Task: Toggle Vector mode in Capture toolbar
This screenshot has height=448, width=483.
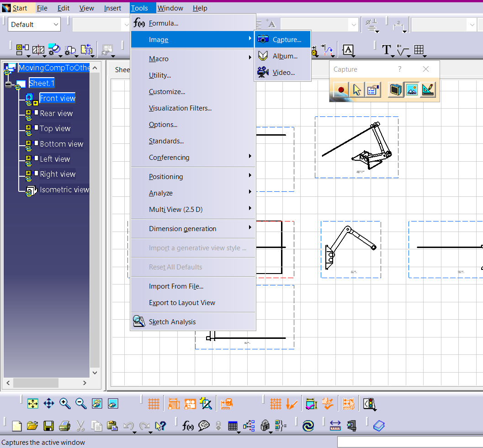Action: tap(428, 90)
